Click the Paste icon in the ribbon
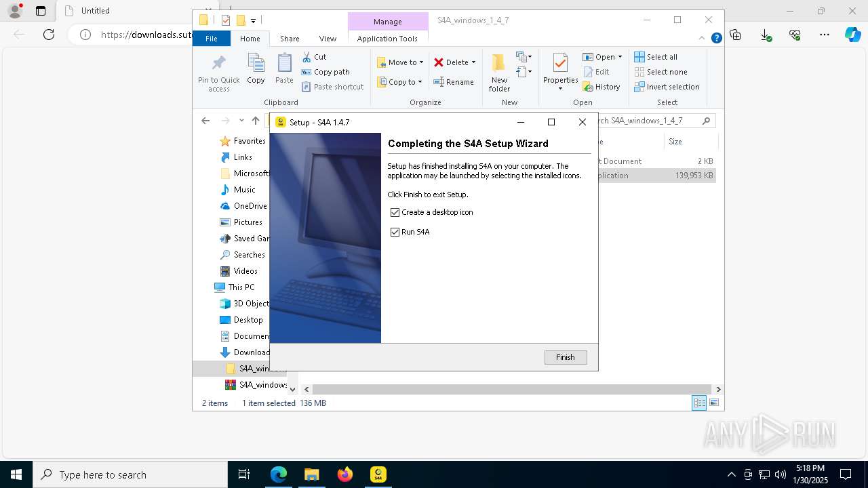This screenshot has width=868, height=488. pos(284,64)
